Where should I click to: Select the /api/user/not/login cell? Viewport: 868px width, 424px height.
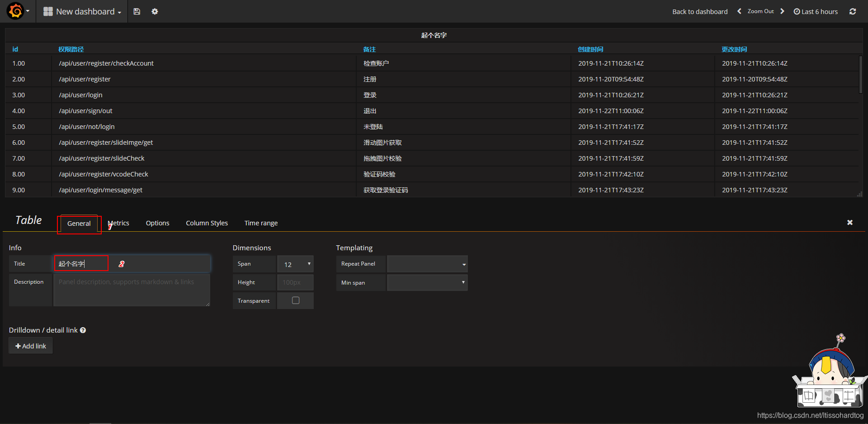click(x=204, y=127)
